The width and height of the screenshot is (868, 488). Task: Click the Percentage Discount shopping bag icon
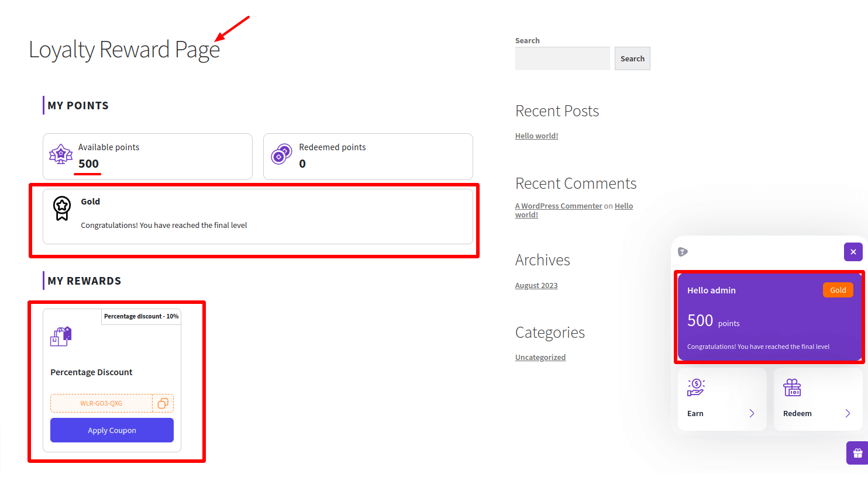click(61, 335)
